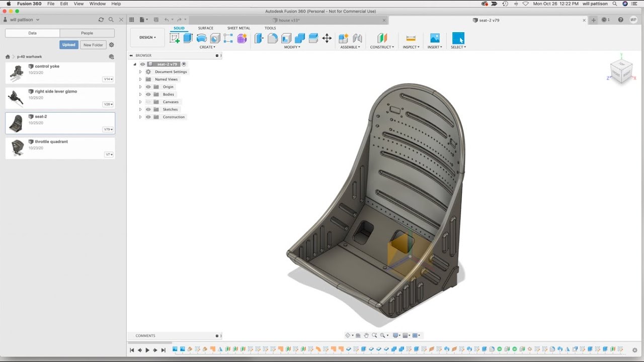The height and width of the screenshot is (362, 644).
Task: Select the Orbit navigation tool
Action: pyautogui.click(x=348, y=335)
